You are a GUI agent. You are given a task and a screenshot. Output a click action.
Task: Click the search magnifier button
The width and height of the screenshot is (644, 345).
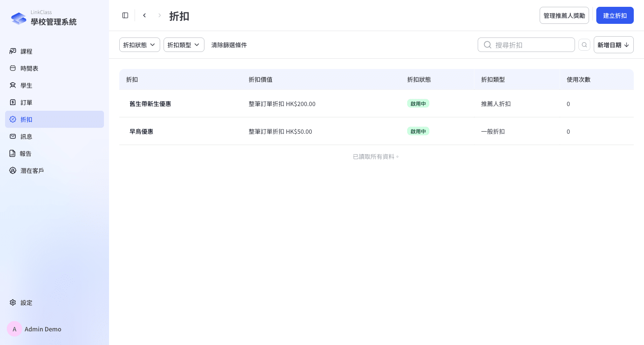point(584,45)
